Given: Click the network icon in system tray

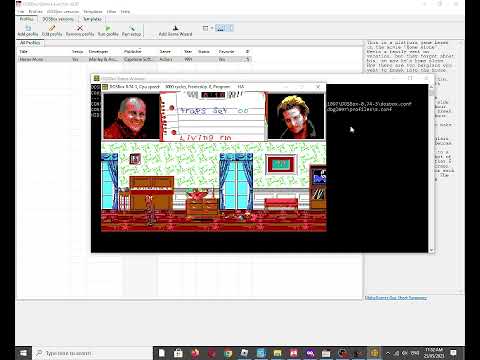Looking at the screenshot, I should coord(397,353).
